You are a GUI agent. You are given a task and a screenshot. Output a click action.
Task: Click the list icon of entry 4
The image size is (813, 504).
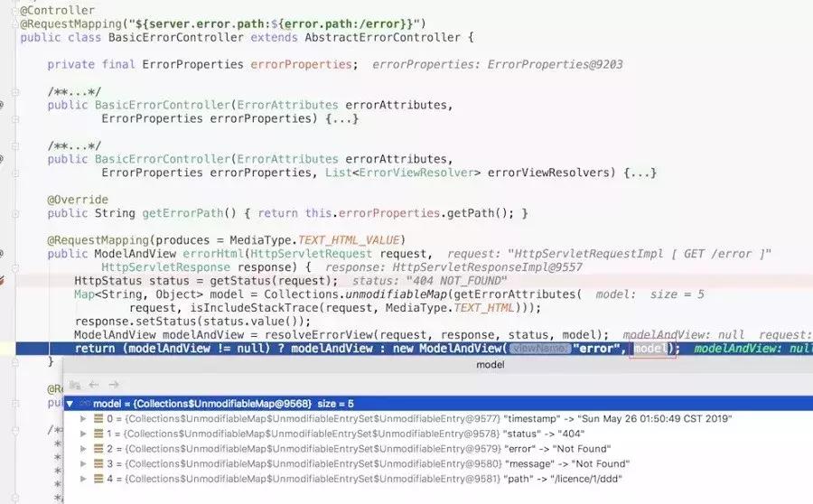click(x=98, y=479)
